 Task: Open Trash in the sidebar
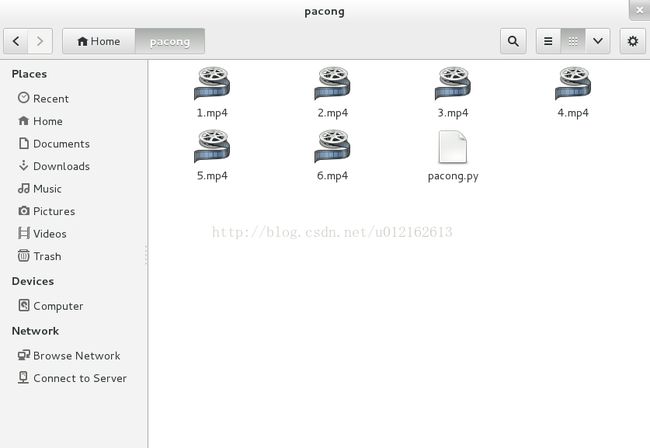(x=73, y=256)
